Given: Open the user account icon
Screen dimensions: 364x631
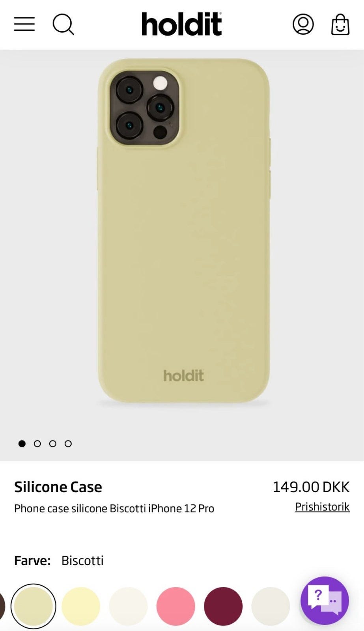Looking at the screenshot, I should 303,24.
